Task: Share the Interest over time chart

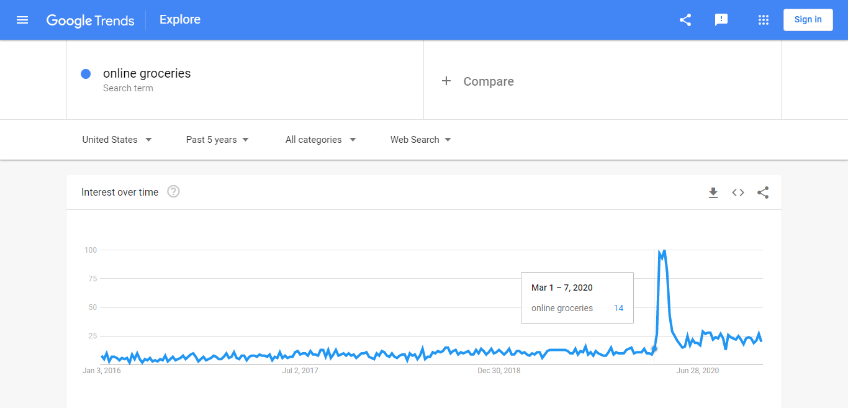Action: tap(763, 193)
